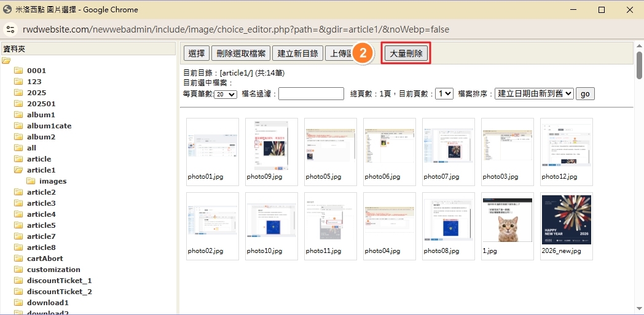Expand the current page number dropdown

click(x=444, y=94)
